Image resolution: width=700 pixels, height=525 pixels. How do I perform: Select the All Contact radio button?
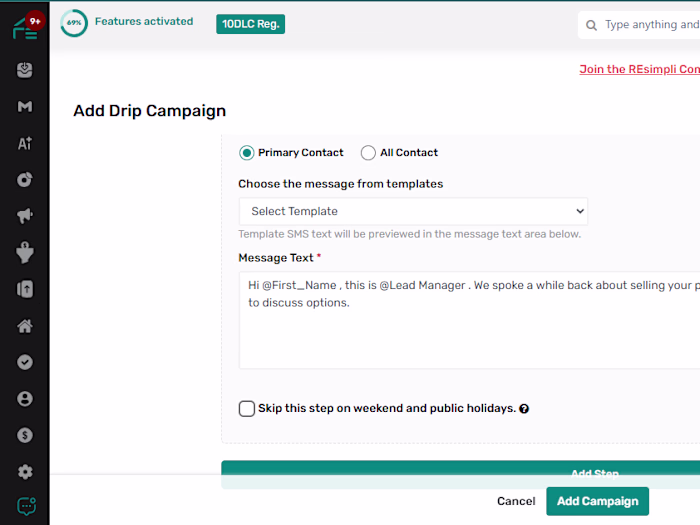pyautogui.click(x=368, y=153)
